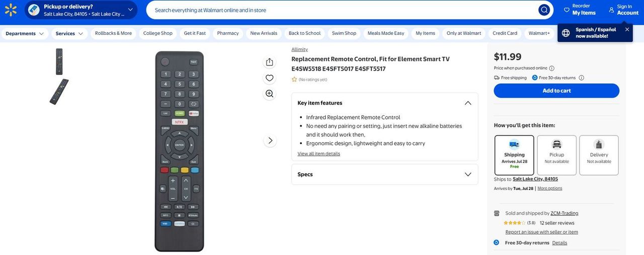Select the angled remote thumbnail image

click(x=59, y=92)
